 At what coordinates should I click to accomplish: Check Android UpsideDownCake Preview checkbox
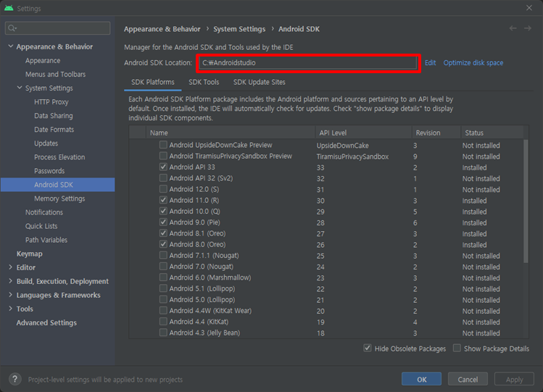(x=163, y=145)
